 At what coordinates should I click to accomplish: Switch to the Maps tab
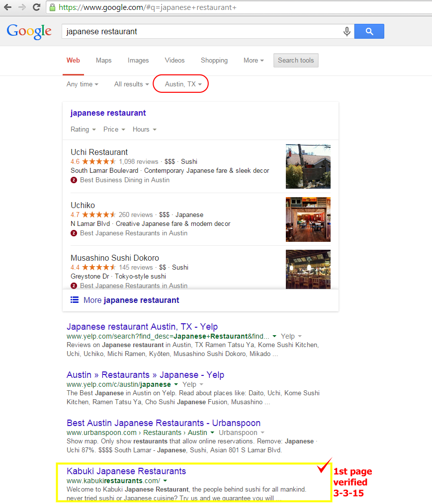coord(104,60)
